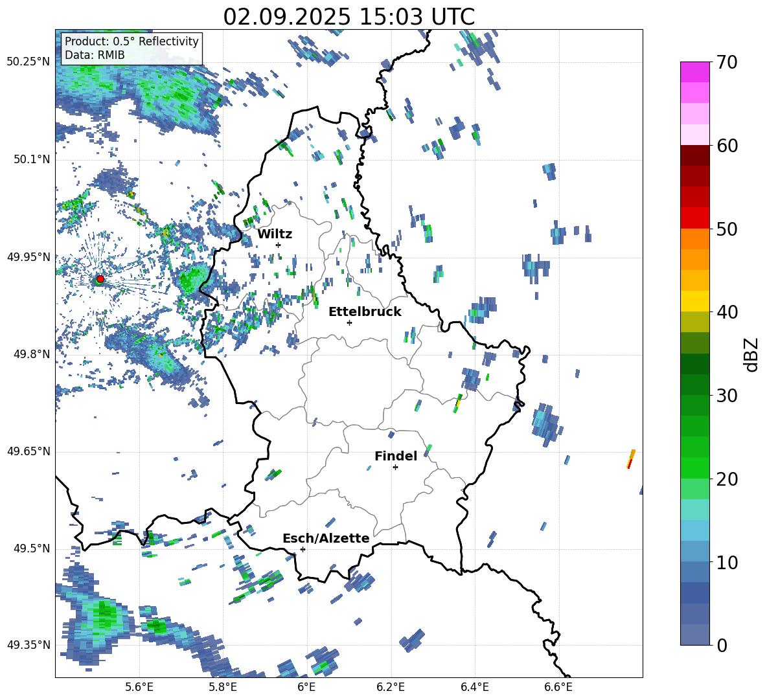Click the Findel station cross marker
767x700 pixels.
coord(395,468)
